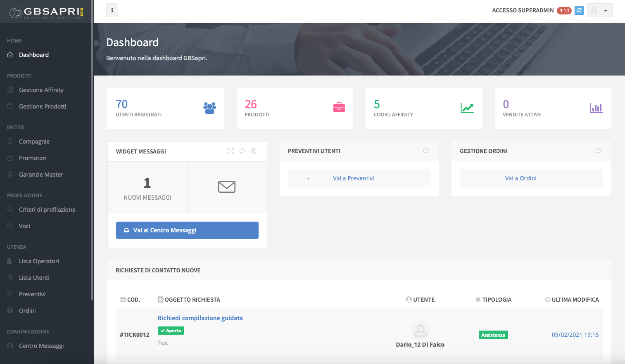Open the Dashboard menu item

[x=33, y=54]
